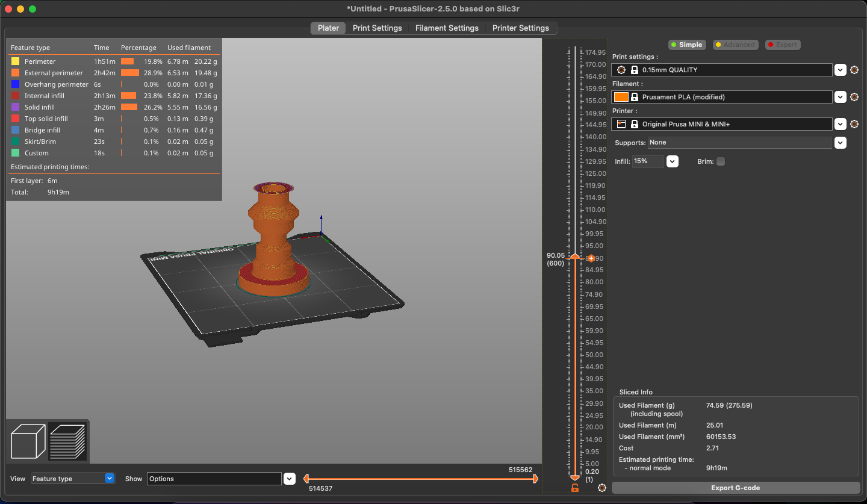Screen dimensions: 867x504
Task: Click the First layer 6m time
Action: click(52, 181)
